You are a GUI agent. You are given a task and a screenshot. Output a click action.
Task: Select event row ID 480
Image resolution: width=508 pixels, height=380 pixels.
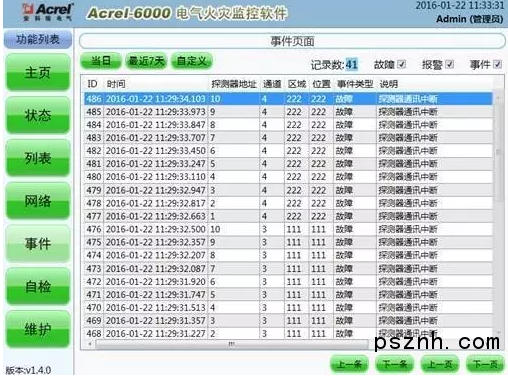pyautogui.click(x=288, y=177)
